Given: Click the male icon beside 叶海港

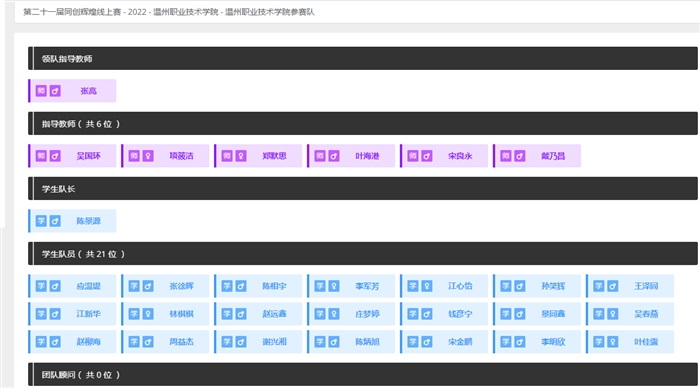Looking at the screenshot, I should coord(334,156).
